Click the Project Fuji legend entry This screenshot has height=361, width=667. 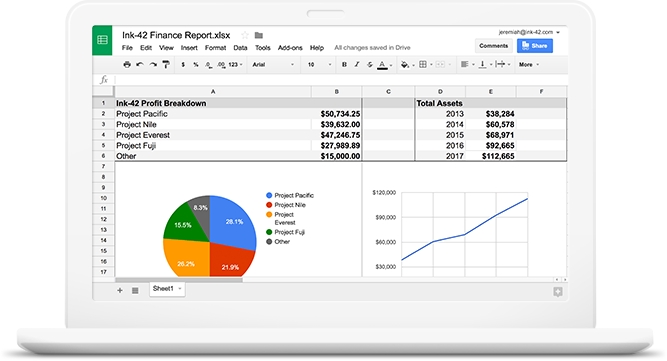coord(285,232)
